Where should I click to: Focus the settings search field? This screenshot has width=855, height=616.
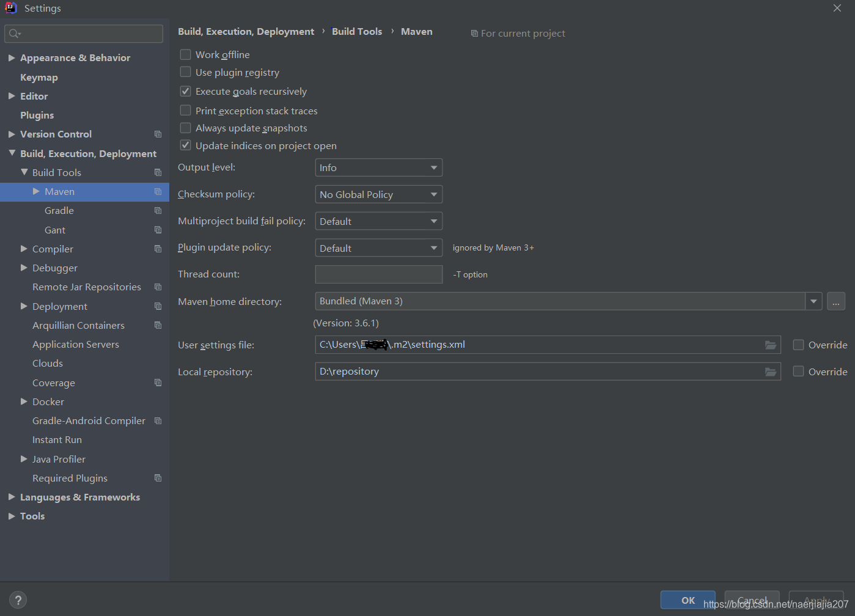click(x=84, y=34)
